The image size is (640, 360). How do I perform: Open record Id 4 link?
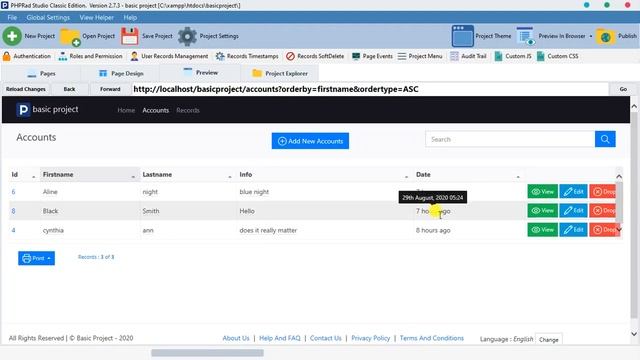(x=13, y=230)
